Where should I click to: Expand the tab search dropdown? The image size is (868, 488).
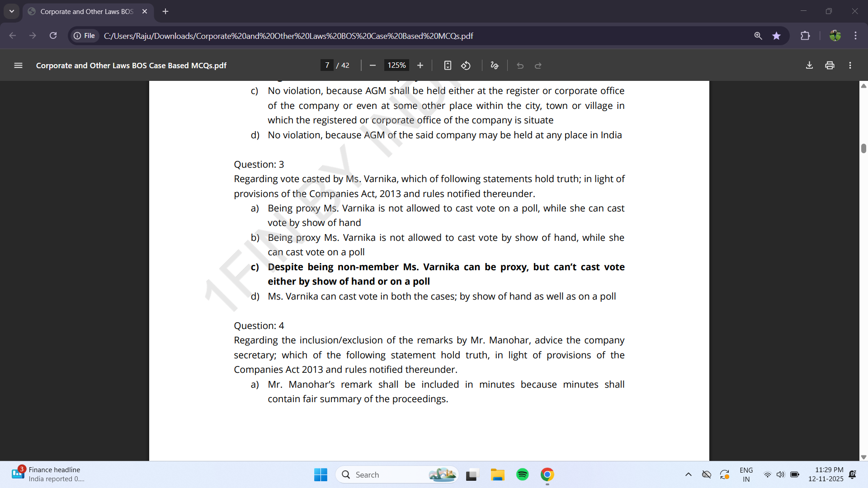pos(12,11)
